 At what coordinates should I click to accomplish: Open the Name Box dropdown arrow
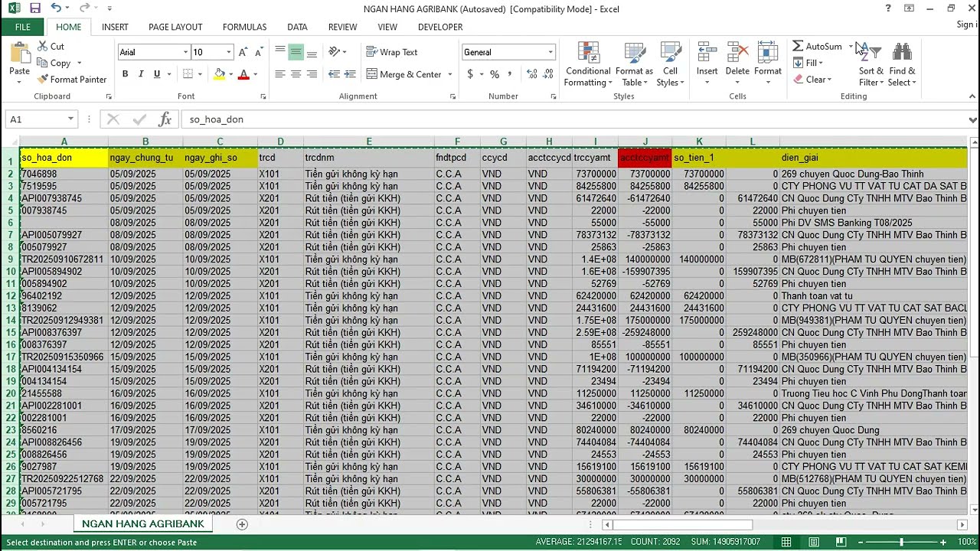coord(70,119)
